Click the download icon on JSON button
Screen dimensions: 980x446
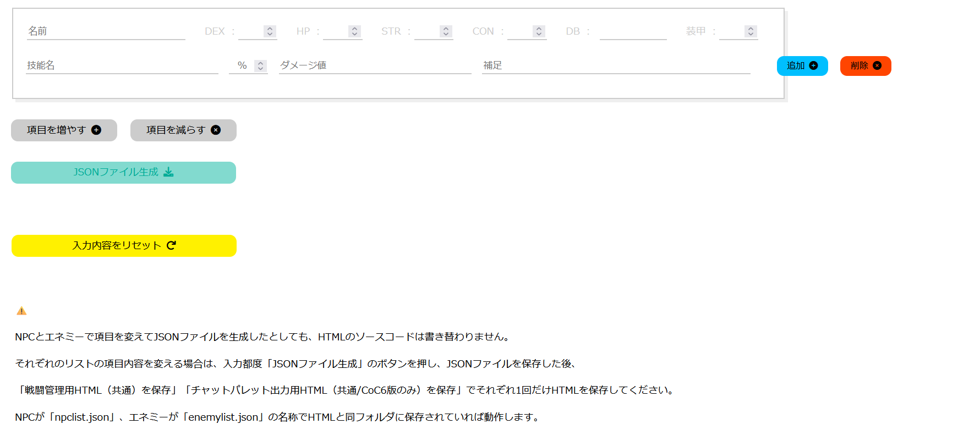168,173
